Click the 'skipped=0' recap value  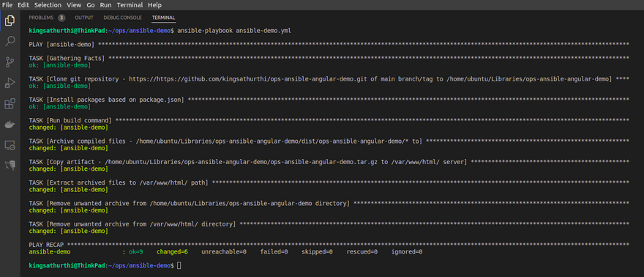317,252
